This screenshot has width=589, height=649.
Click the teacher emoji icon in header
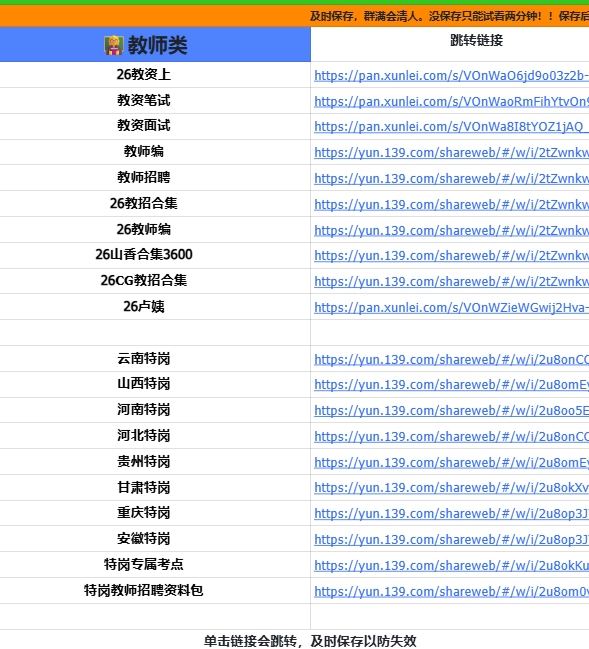(114, 45)
